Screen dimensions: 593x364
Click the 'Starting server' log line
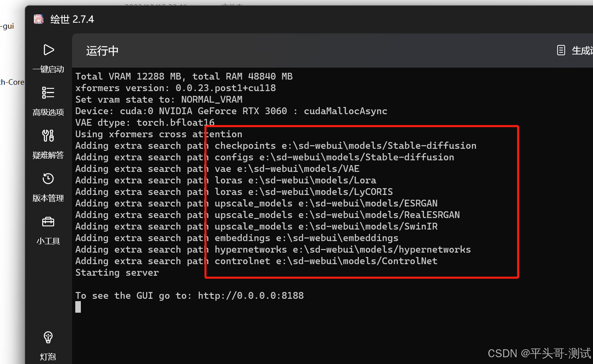click(117, 273)
